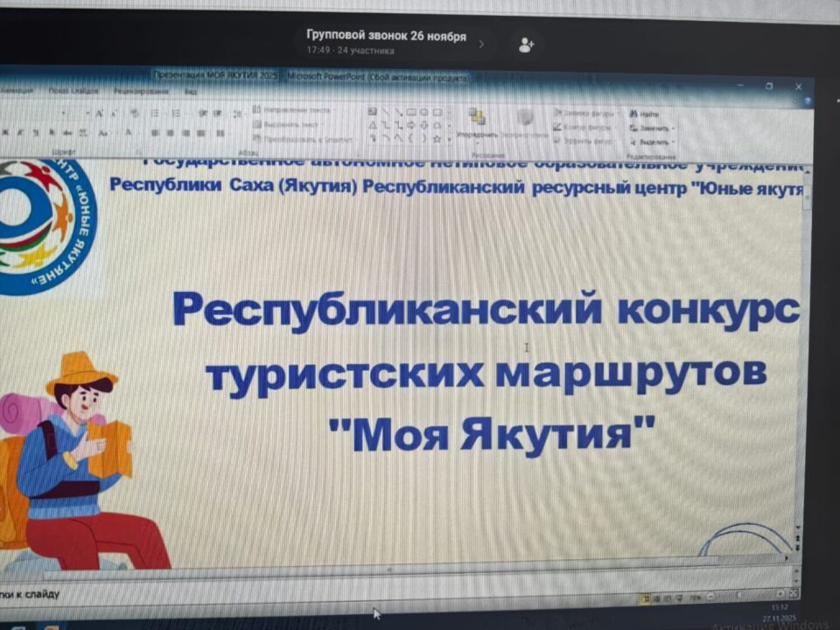This screenshot has height=630, width=840.
Task: Select the left brace shape
Action: (x=411, y=139)
